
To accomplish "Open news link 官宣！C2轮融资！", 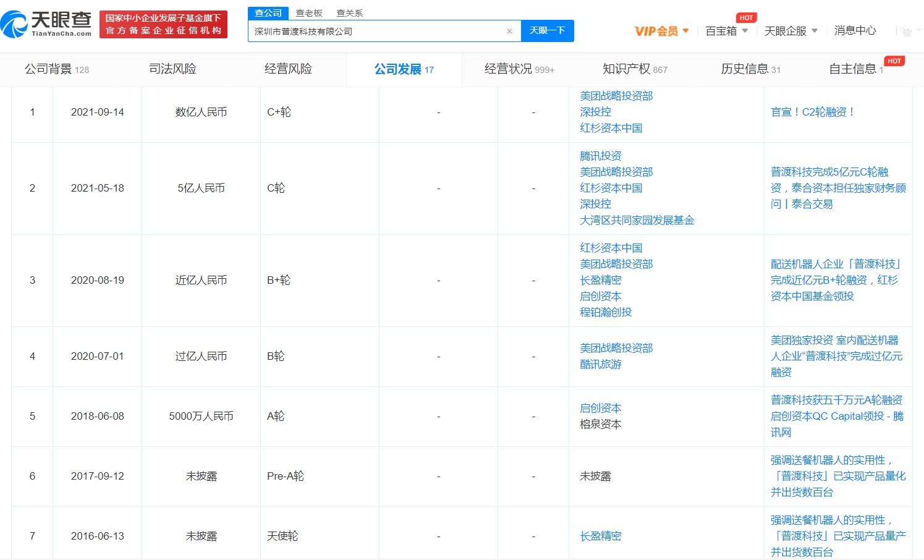I will tap(813, 112).
